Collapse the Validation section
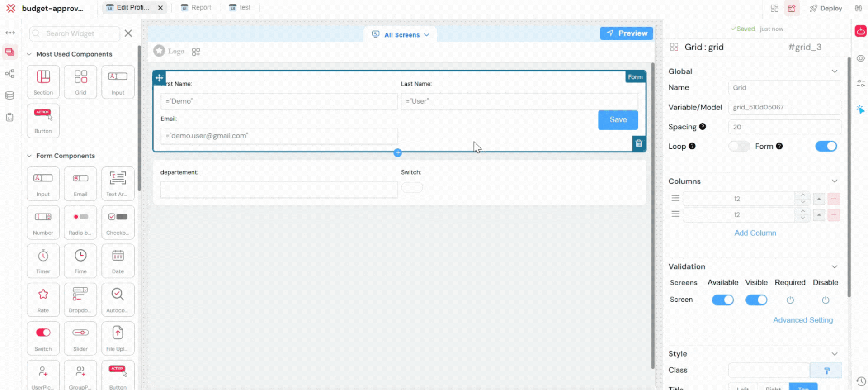This screenshot has width=868, height=390. click(x=835, y=266)
